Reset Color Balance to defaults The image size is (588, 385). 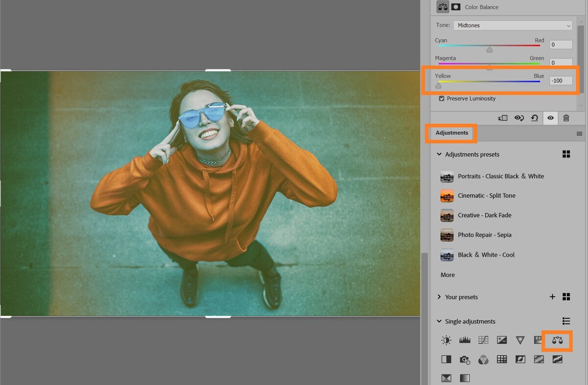[535, 118]
